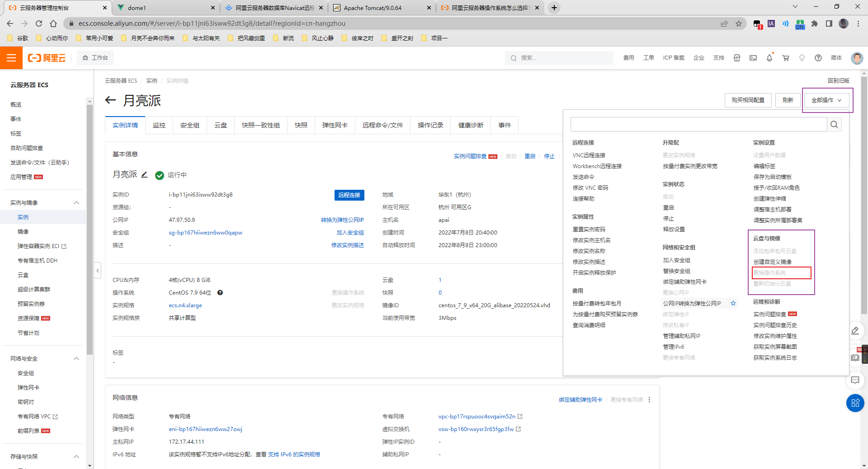Click the pencil icon to rename instance 月亮派

click(144, 174)
